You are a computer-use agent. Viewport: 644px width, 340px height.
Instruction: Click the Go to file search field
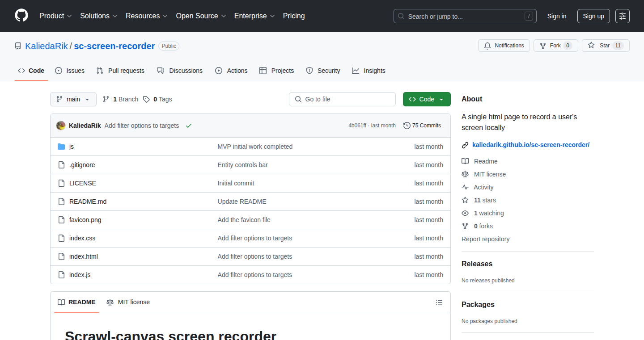[x=342, y=99]
